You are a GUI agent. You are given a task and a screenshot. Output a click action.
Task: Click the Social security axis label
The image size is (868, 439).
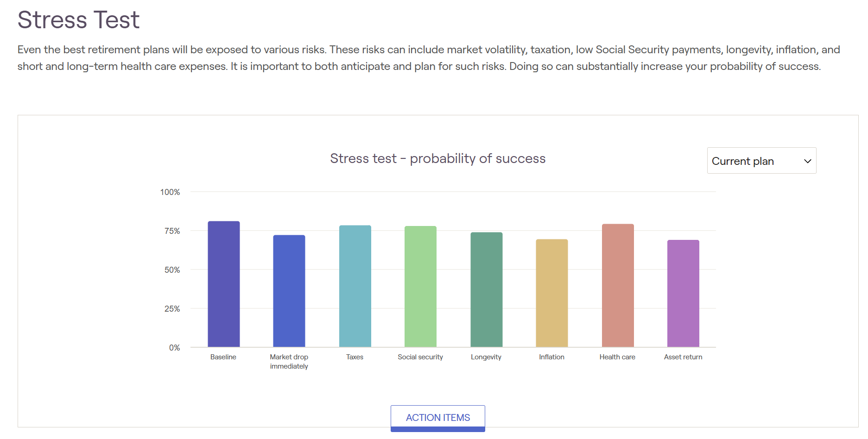click(420, 357)
